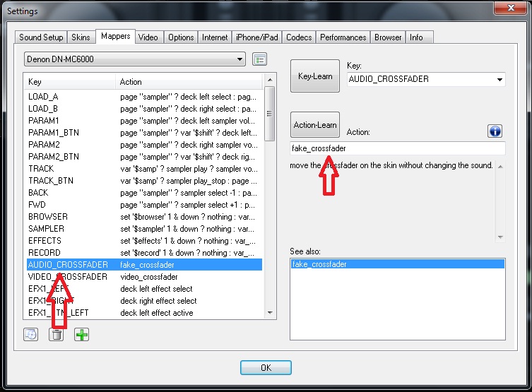Click the description box scroll down arrow
This screenshot has height=392, width=532.
point(500,237)
